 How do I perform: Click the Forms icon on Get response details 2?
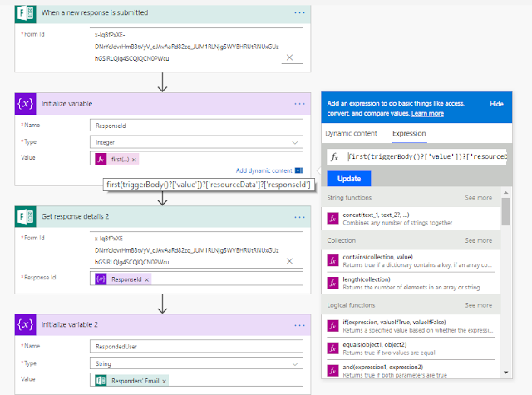click(26, 216)
